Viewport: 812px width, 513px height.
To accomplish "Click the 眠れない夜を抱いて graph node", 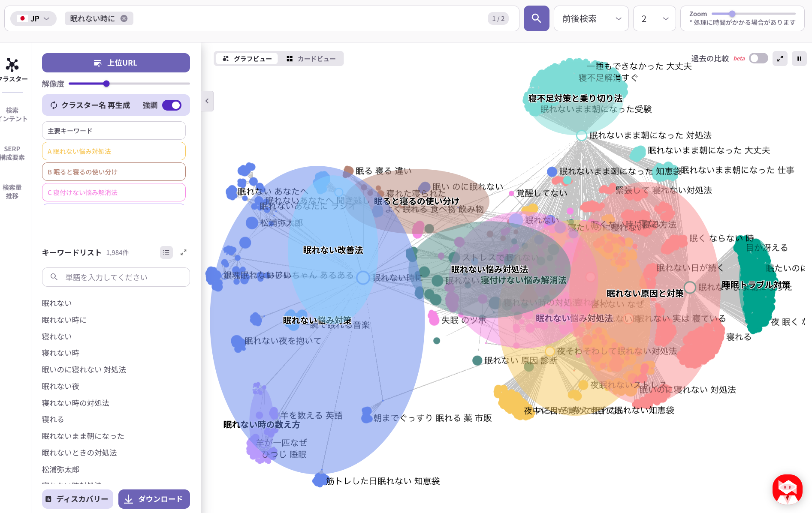I will (x=238, y=343).
